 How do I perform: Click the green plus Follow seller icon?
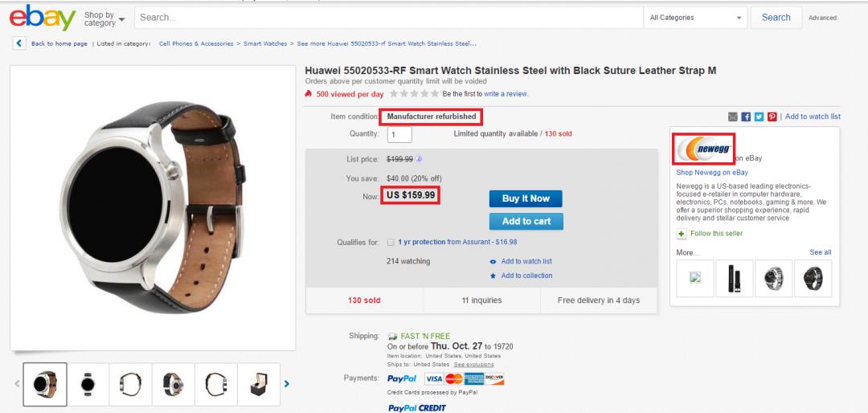pos(682,234)
